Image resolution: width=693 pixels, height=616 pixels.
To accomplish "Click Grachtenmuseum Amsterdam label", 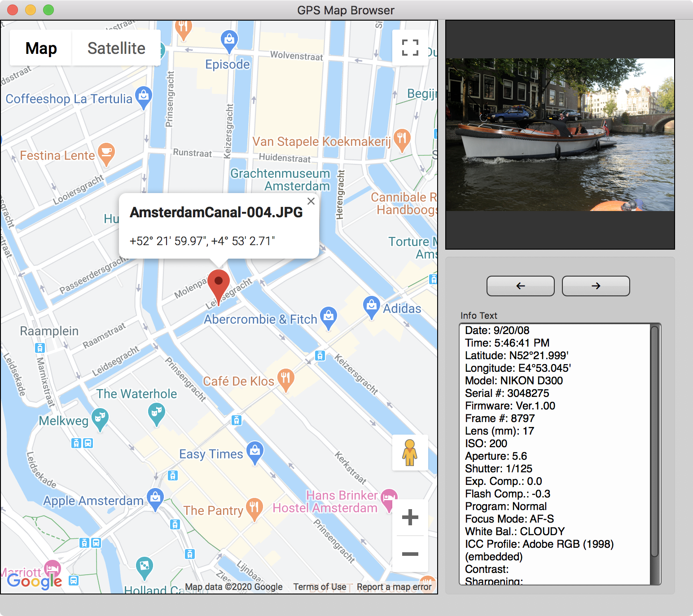I will click(280, 180).
